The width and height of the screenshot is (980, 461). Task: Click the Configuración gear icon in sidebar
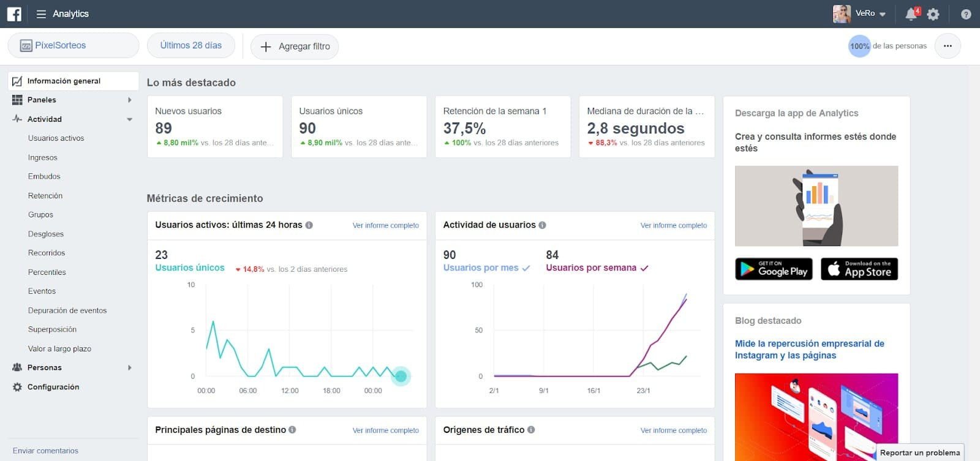pyautogui.click(x=17, y=387)
